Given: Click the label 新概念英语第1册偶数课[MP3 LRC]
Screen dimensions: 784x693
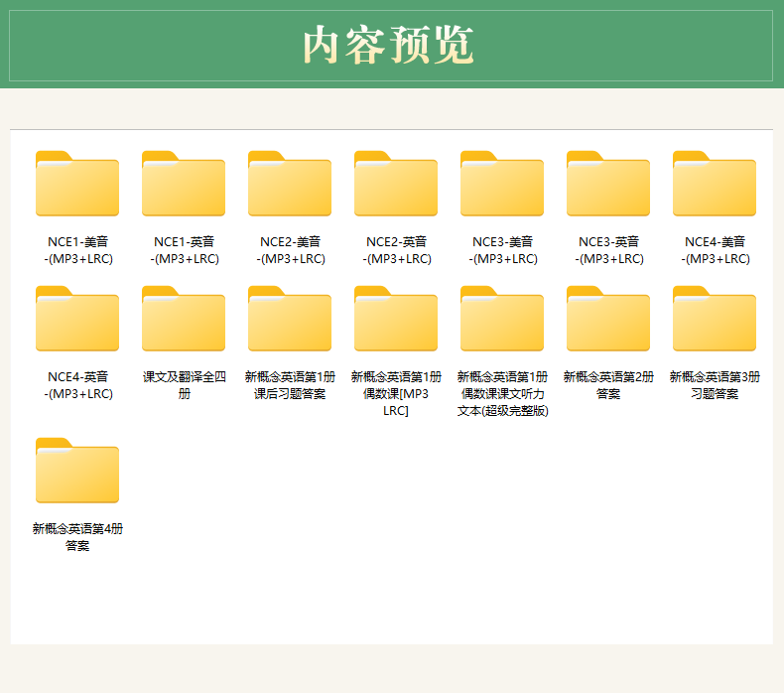Looking at the screenshot, I should tap(396, 394).
